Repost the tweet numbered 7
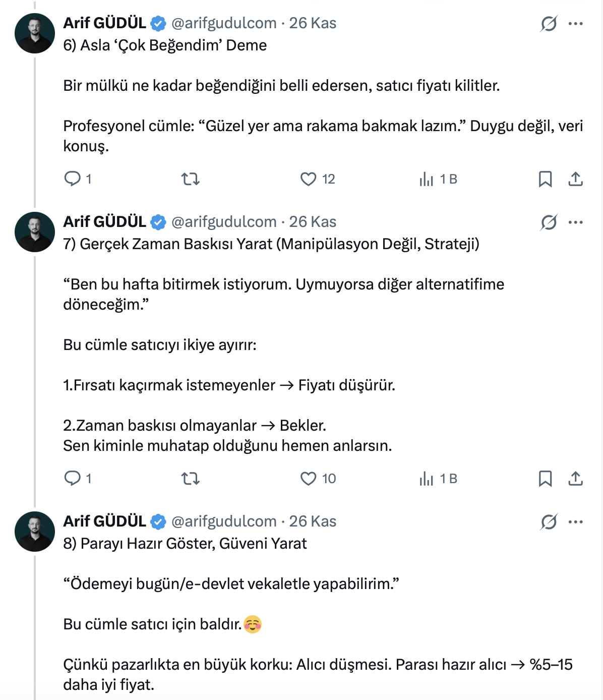The width and height of the screenshot is (603, 700). pyautogui.click(x=190, y=479)
